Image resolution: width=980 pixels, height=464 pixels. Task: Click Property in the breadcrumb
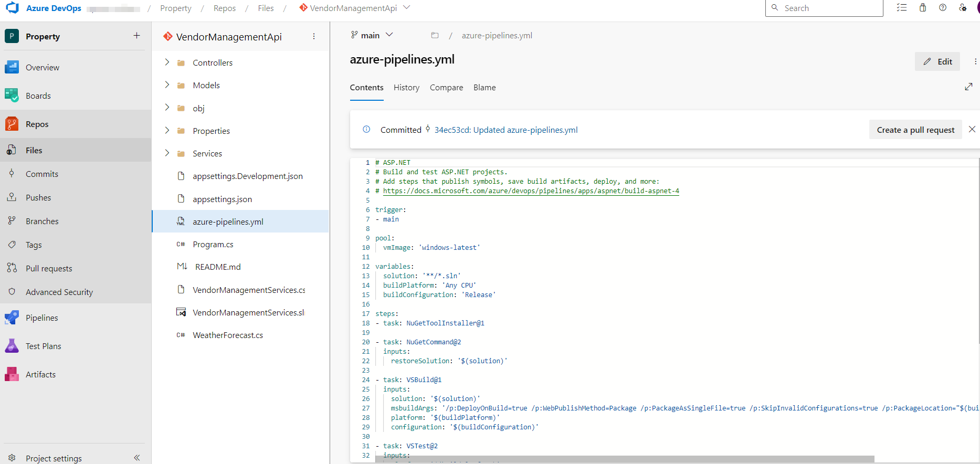(x=176, y=8)
